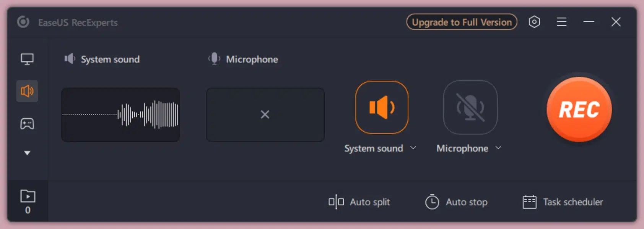Screen dimensions: 644x229
Task: Expand the System sound dropdown arrow
Action: (x=413, y=148)
